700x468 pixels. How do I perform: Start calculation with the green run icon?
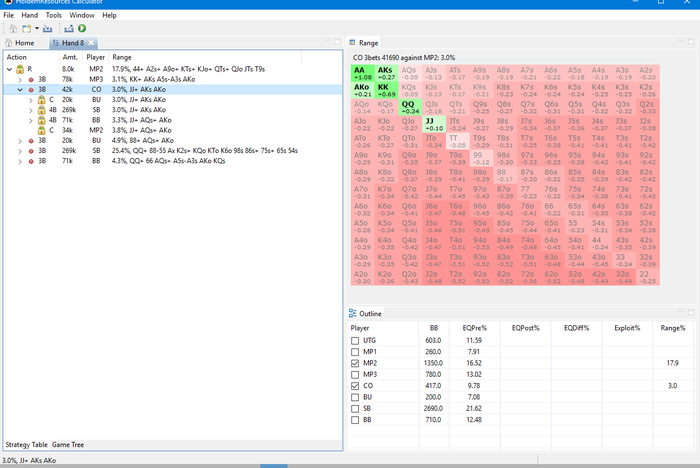coord(82,29)
